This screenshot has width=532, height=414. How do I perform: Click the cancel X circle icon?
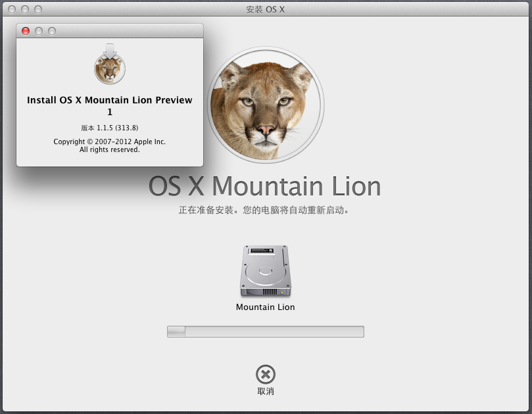coord(265,375)
